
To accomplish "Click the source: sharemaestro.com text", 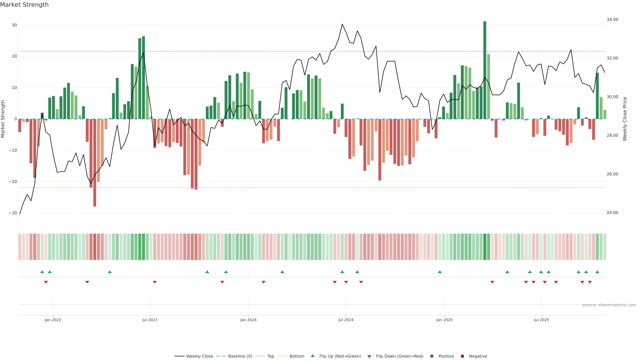I will 609,305.
